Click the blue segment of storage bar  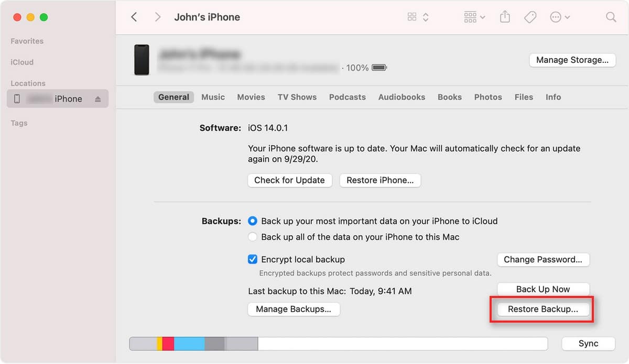[x=189, y=344]
